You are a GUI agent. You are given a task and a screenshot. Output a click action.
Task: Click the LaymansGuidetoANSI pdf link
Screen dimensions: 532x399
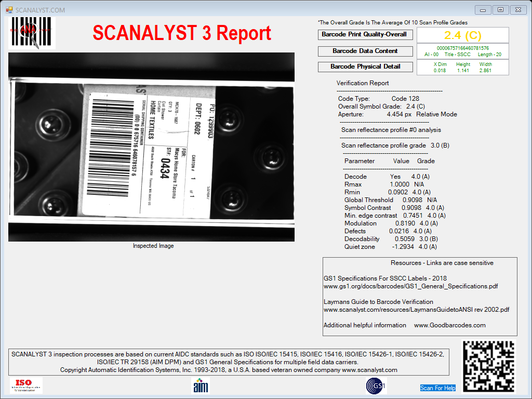click(416, 310)
